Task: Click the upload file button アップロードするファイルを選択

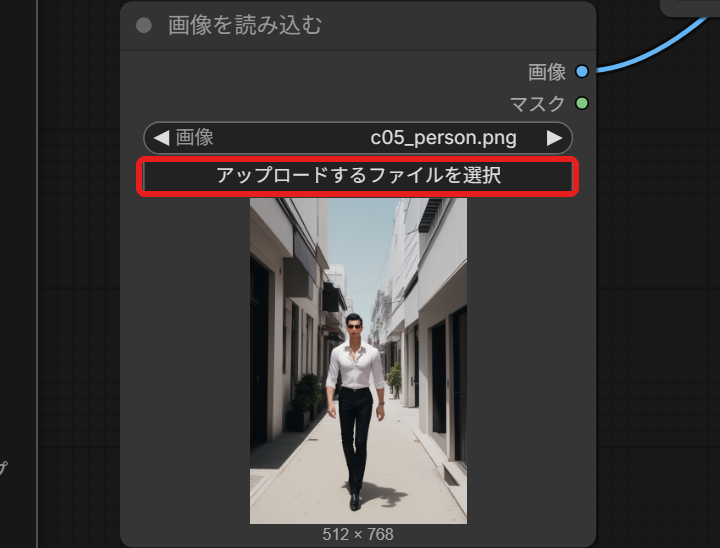Action: [x=358, y=176]
